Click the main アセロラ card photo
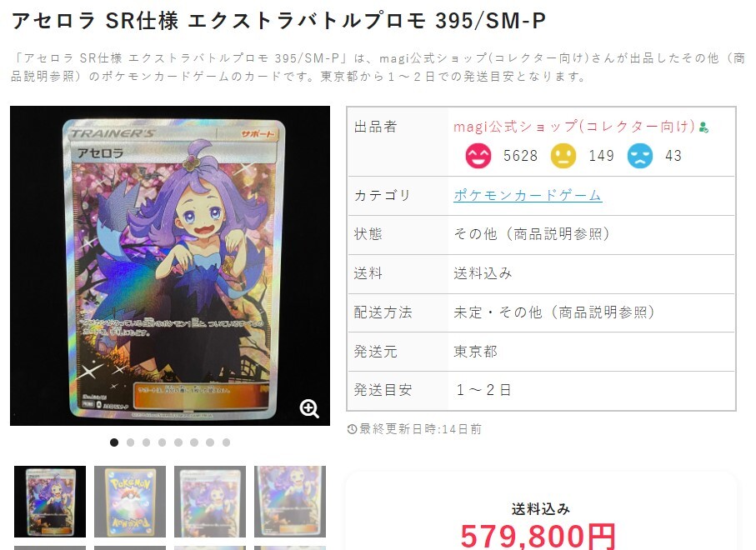 (x=170, y=266)
